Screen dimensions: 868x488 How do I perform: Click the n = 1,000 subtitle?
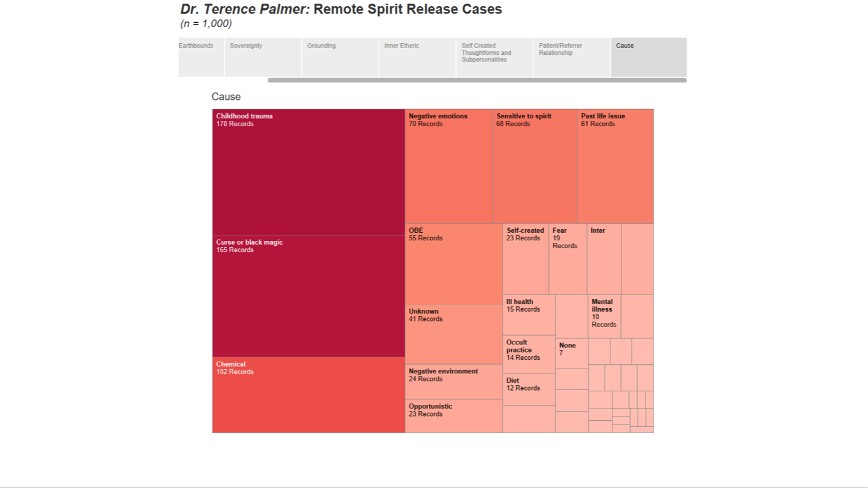pos(206,24)
